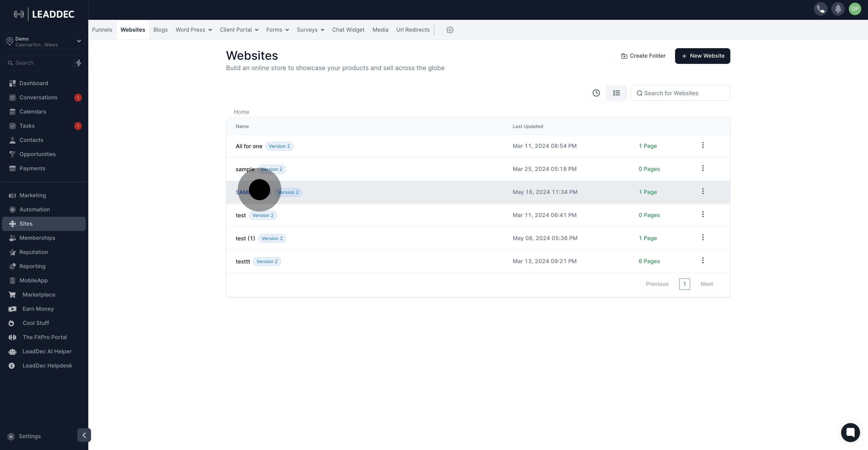Expand the Word Press dropdown

194,30
